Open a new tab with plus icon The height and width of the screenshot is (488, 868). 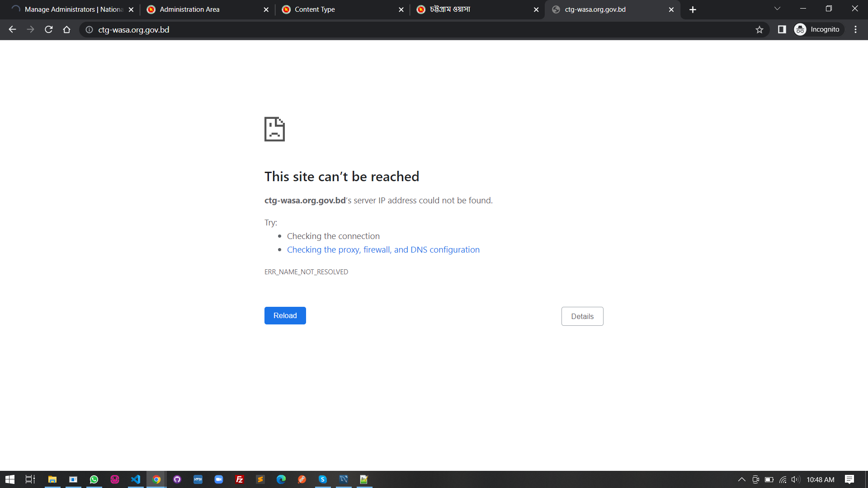tap(693, 9)
